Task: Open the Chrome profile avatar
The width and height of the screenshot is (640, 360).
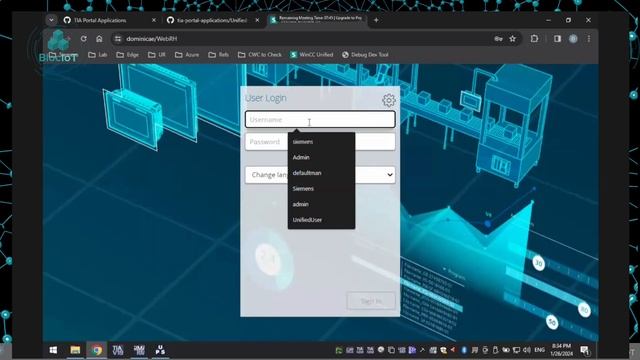Action: pyautogui.click(x=573, y=39)
